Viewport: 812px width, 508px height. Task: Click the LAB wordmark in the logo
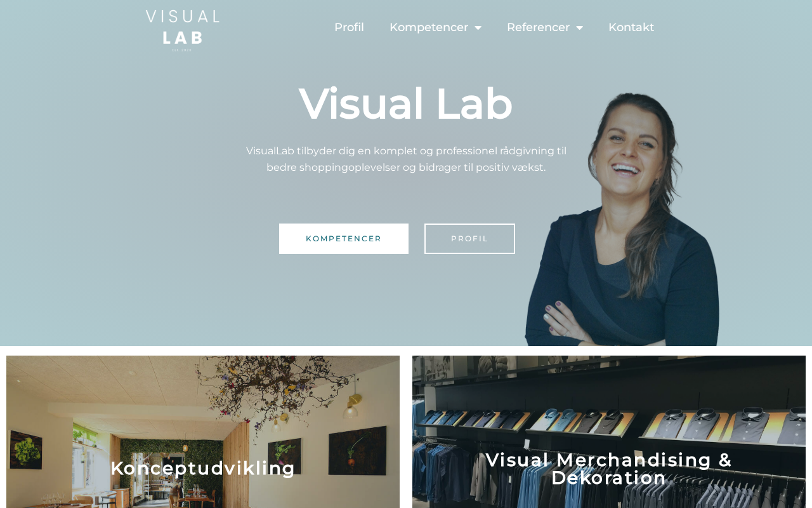183,37
